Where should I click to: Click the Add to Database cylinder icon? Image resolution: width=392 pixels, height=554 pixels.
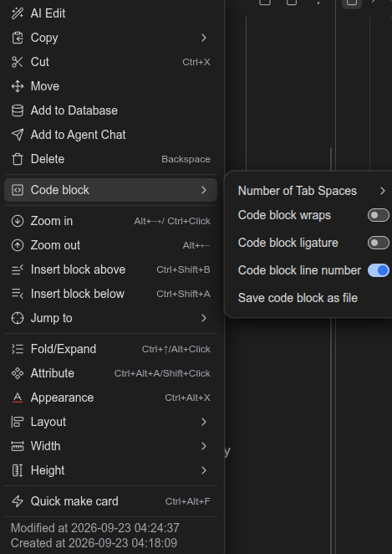18,110
